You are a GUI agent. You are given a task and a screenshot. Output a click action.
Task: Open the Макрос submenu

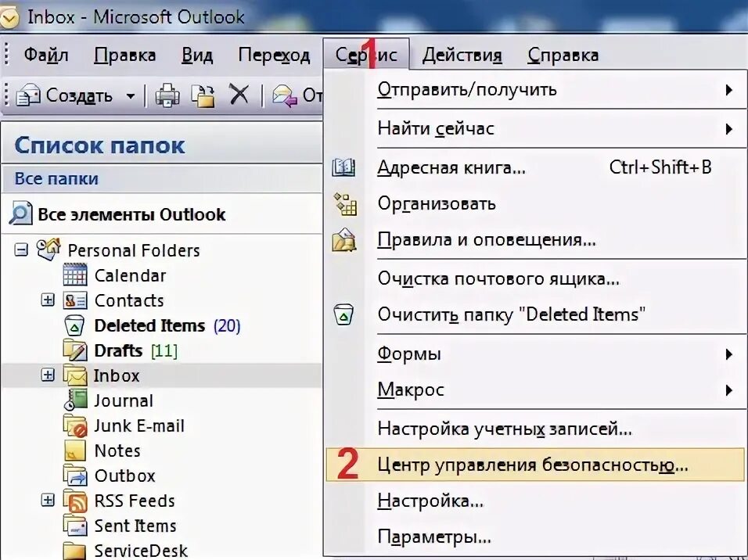pos(534,389)
